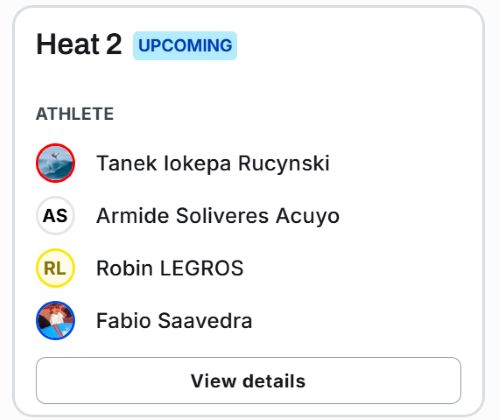Click the blue-ringed jersey avatar

55,320
